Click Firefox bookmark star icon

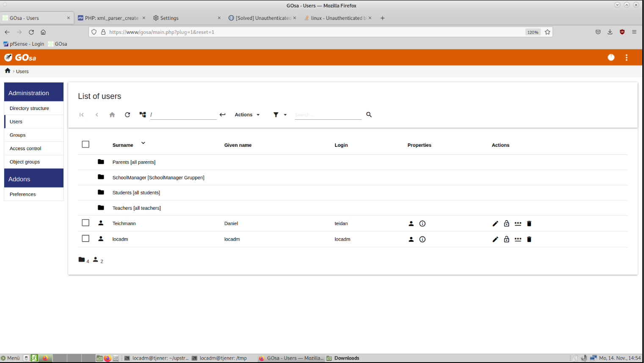click(x=548, y=32)
